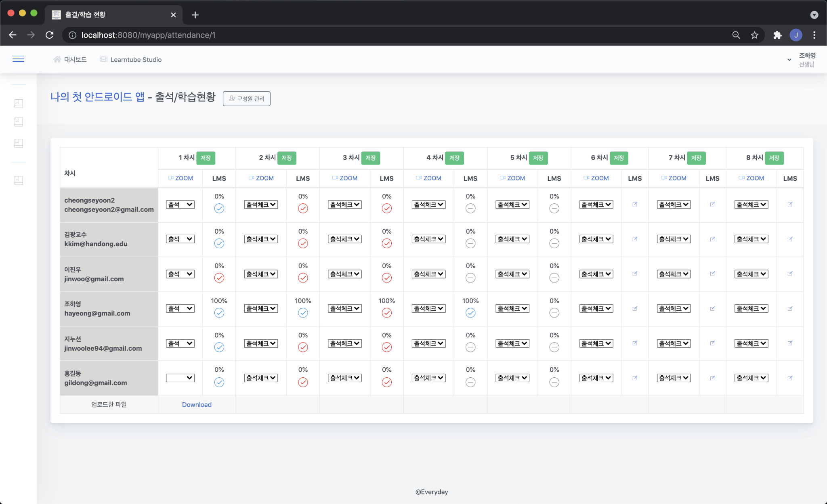Click the 저장 button for 3차시
Viewport: 827px width, 504px height.
click(x=370, y=158)
